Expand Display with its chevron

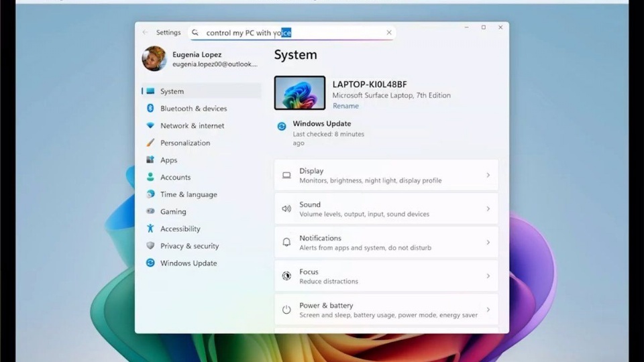pyautogui.click(x=488, y=175)
